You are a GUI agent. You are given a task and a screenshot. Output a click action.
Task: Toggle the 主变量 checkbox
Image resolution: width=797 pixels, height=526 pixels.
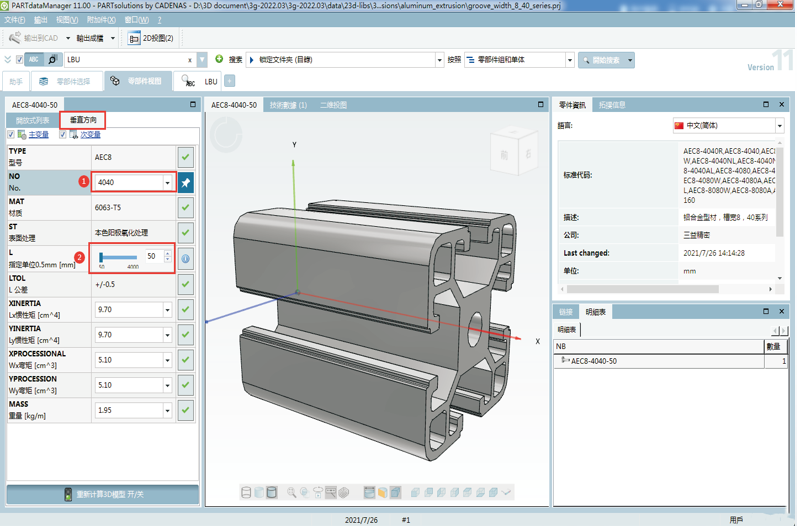click(x=11, y=134)
